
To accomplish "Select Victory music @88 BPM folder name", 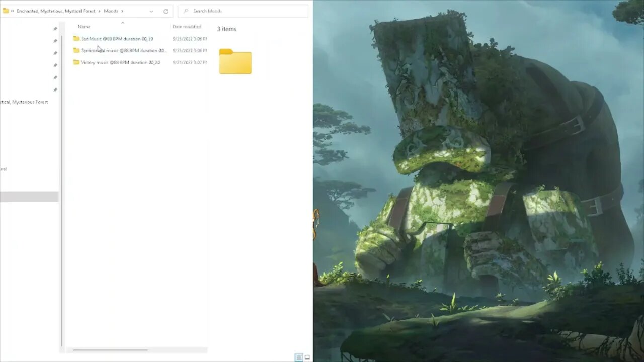I will [x=121, y=63].
